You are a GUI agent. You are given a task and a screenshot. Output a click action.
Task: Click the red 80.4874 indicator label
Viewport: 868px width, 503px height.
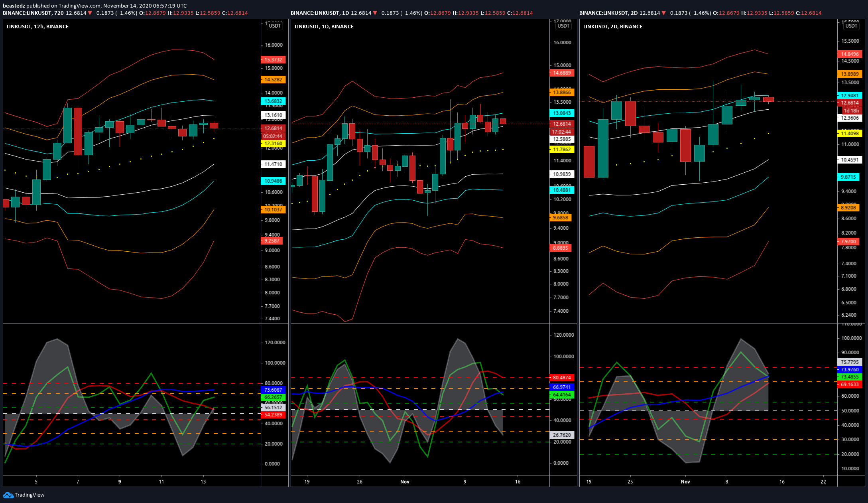click(x=562, y=378)
